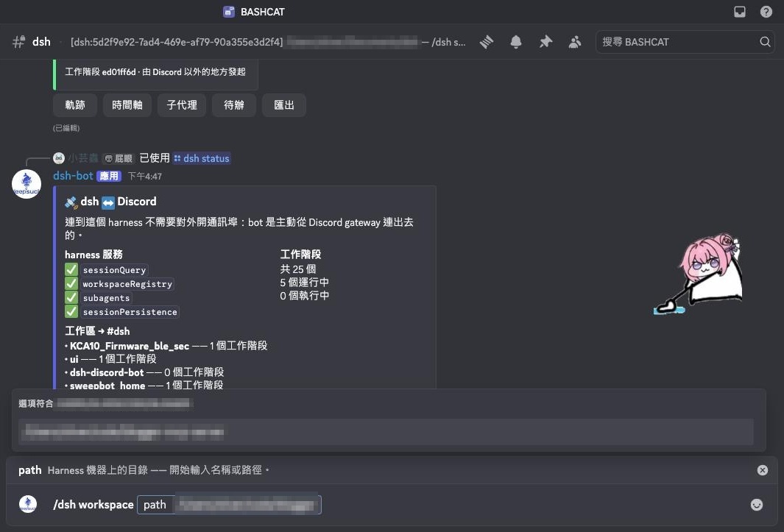The width and height of the screenshot is (784, 532).
Task: Click dsh-bot avatar on the message
Action: (27, 184)
